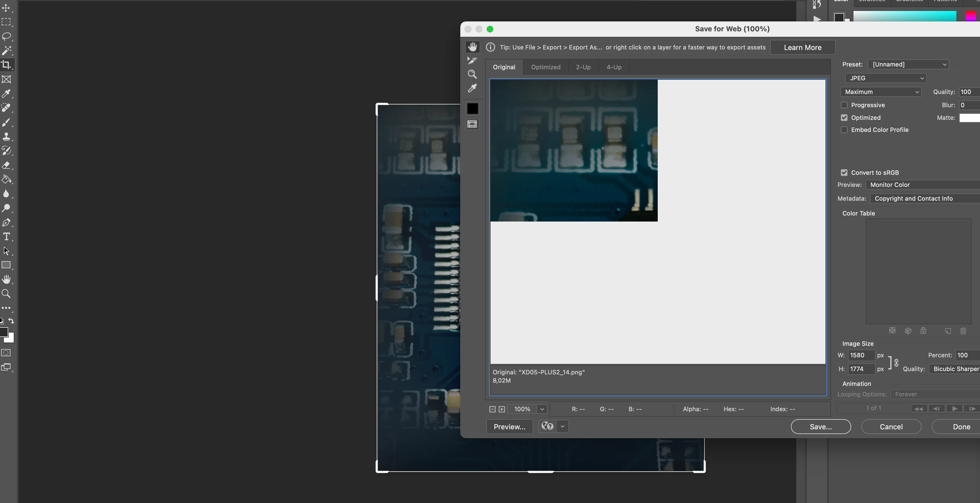The width and height of the screenshot is (980, 503).
Task: Pick the Slice Select tool in the dialog
Action: point(472,60)
